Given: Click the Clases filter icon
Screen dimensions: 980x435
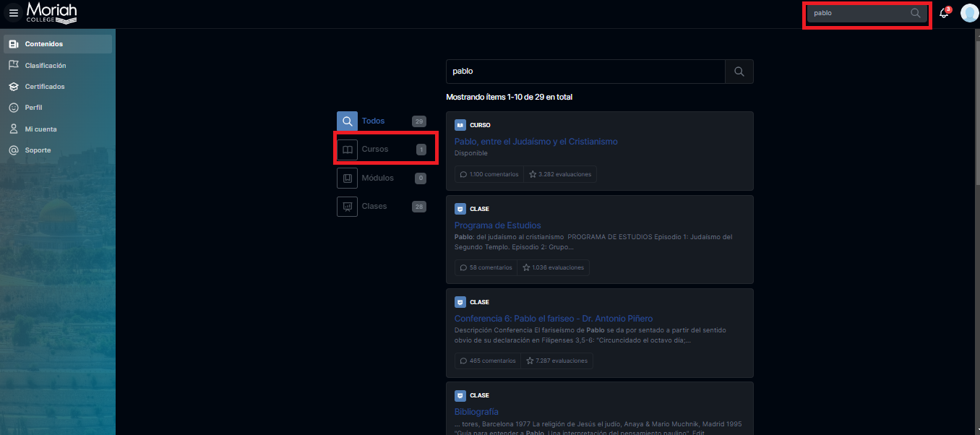Looking at the screenshot, I should pyautogui.click(x=347, y=207).
